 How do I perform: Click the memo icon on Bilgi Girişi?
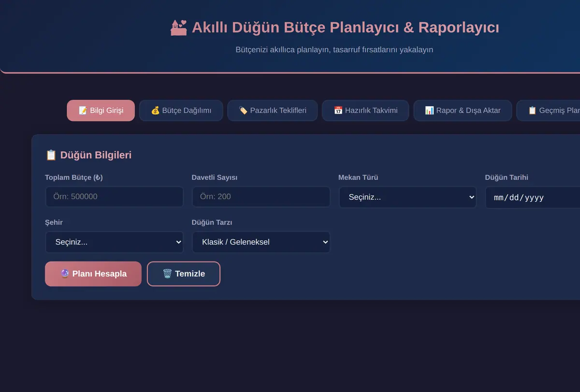click(83, 111)
